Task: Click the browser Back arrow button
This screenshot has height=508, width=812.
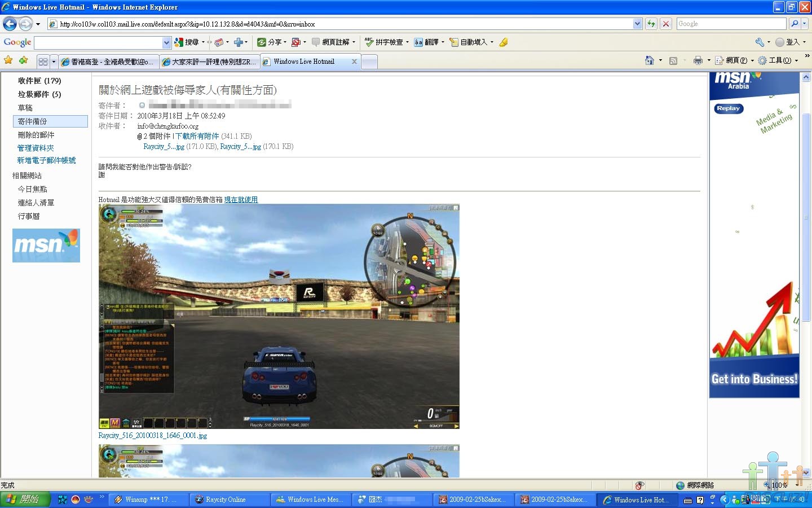Action: (10, 24)
